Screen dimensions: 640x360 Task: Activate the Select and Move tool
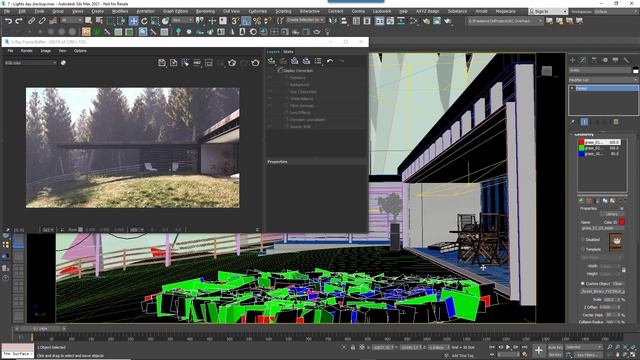[133, 21]
